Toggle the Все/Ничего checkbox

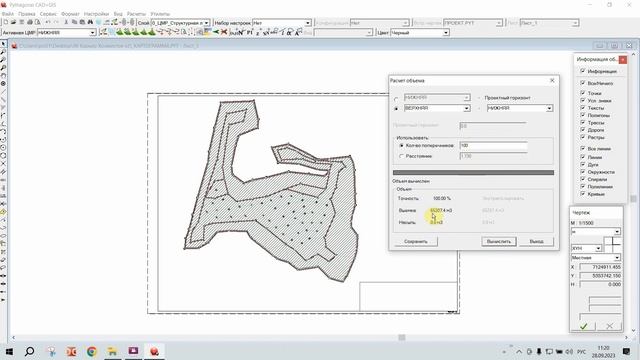pos(582,83)
